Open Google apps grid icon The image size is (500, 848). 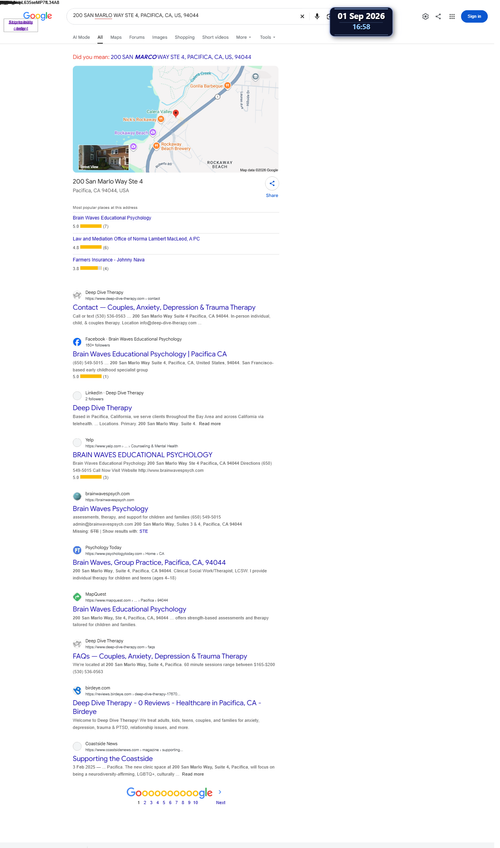(x=452, y=16)
